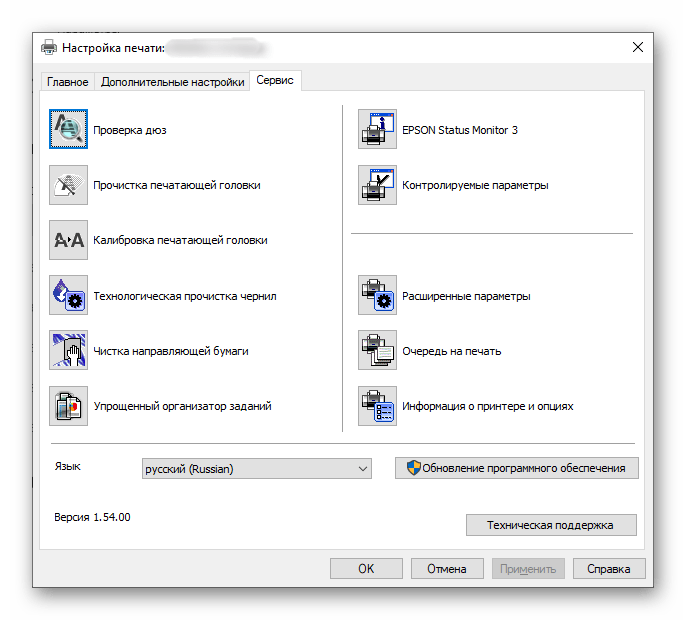View Очередь на печать icon
The width and height of the screenshot is (686, 620).
point(377,350)
